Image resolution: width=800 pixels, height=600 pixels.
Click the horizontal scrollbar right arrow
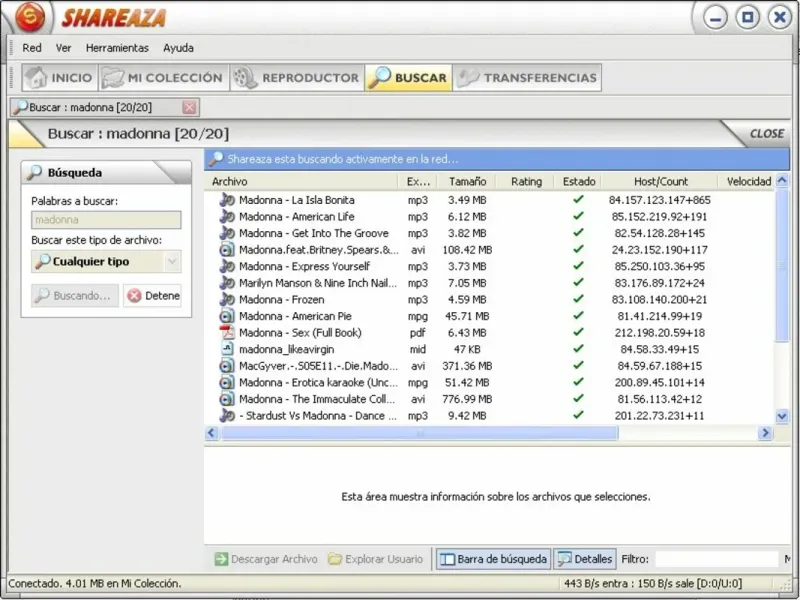[x=765, y=433]
